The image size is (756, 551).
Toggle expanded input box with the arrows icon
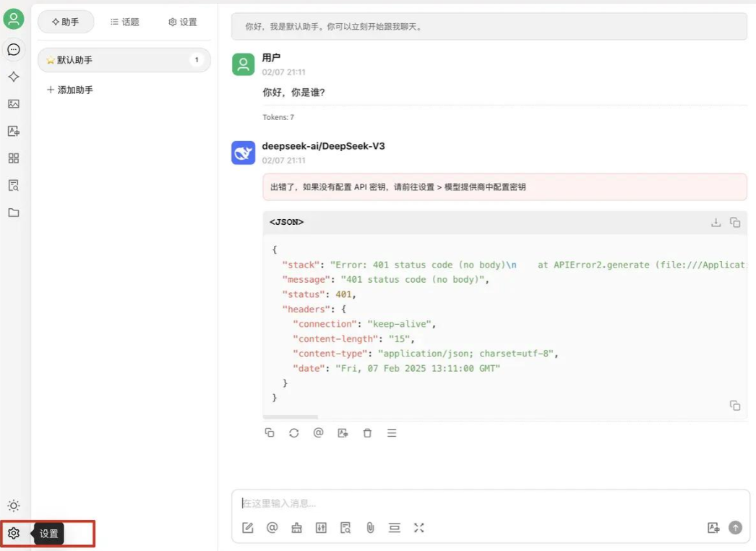point(418,528)
